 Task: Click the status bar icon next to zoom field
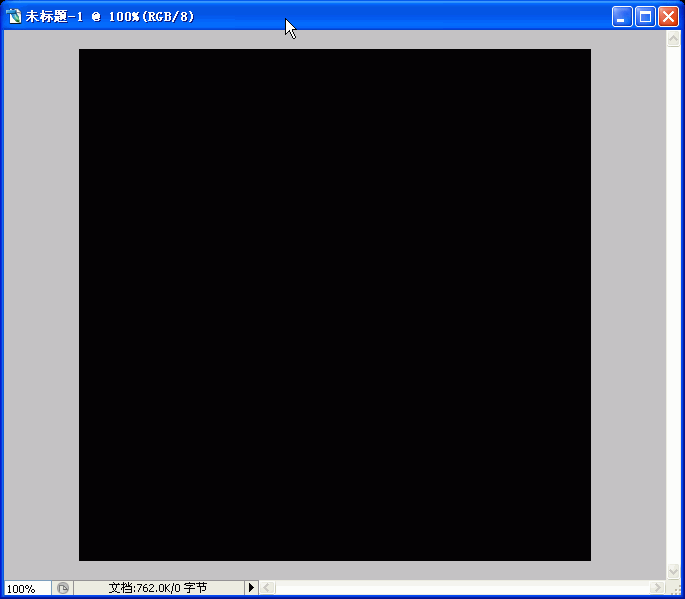[x=63, y=588]
